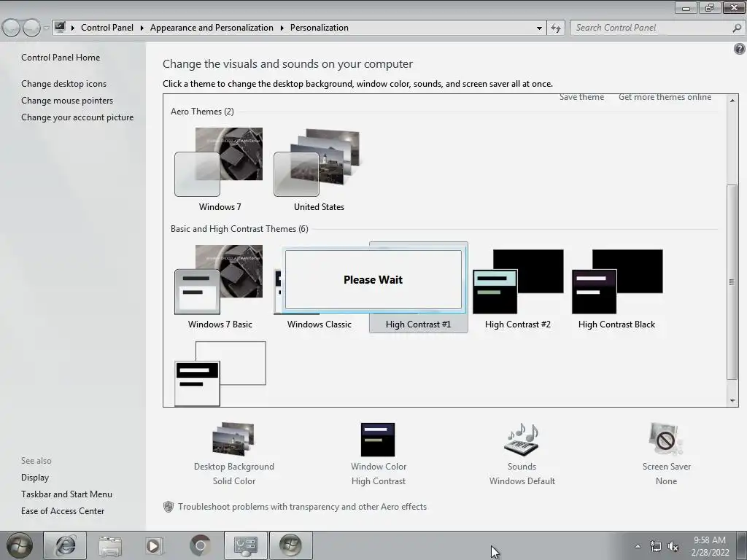Select the High Contrast White theme thumbnail
747x560 pixels.
220,373
